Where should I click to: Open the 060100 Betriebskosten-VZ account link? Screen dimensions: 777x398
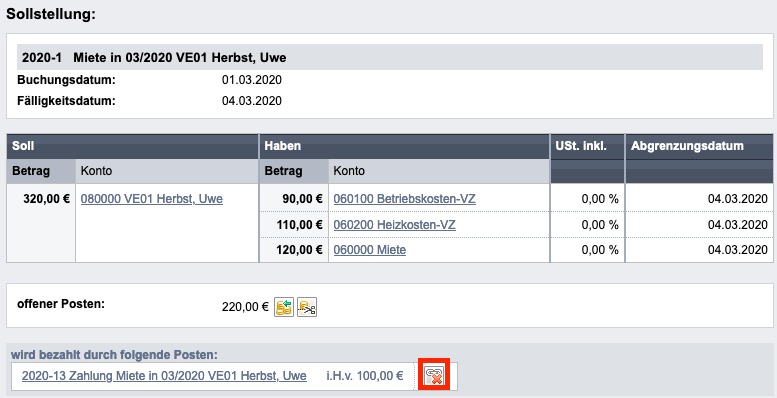404,199
